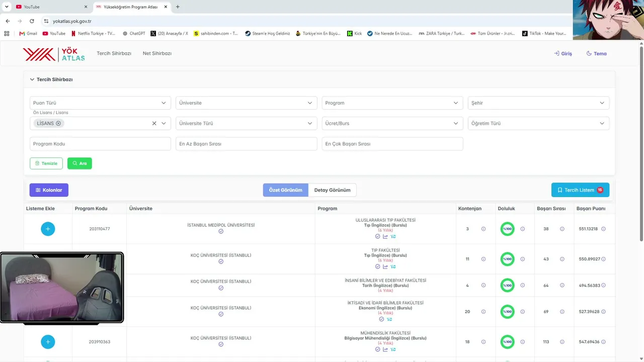Open kontenjan info icon for quota 20
This screenshot has height=362, width=644.
tap(484, 312)
